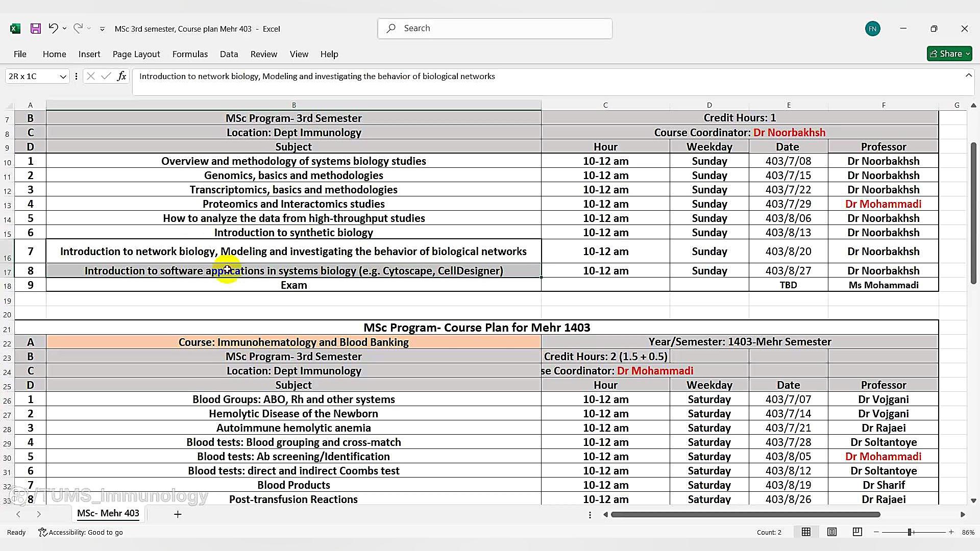Click the Share button
Screen dimensions: 980x551
pos(949,54)
